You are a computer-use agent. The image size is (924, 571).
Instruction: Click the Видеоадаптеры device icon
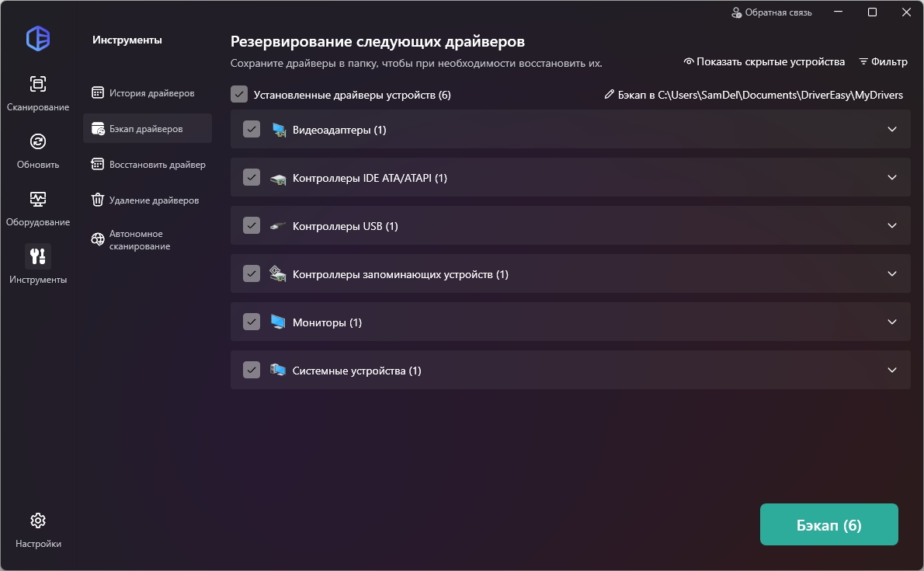[279, 130]
